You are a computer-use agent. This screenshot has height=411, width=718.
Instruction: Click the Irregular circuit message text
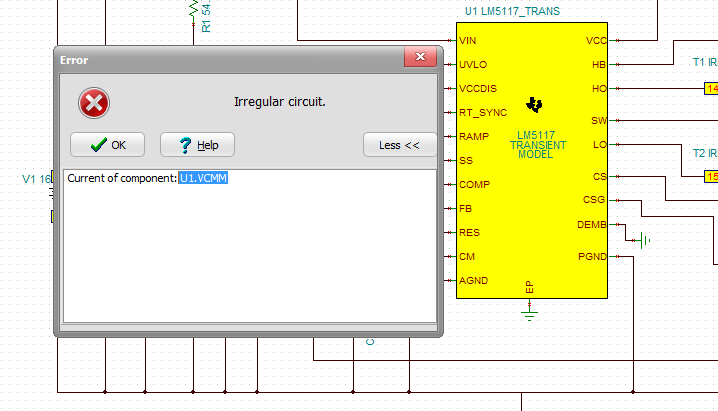[280, 102]
